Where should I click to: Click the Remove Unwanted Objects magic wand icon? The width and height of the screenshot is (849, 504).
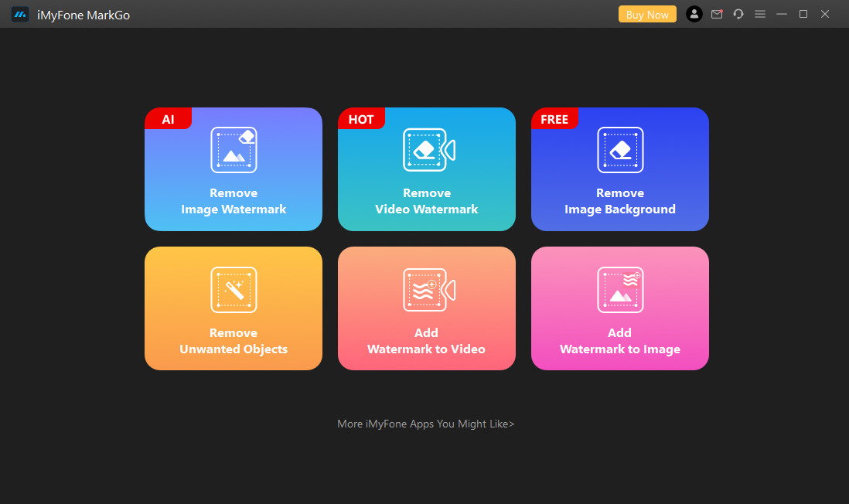pos(233,290)
